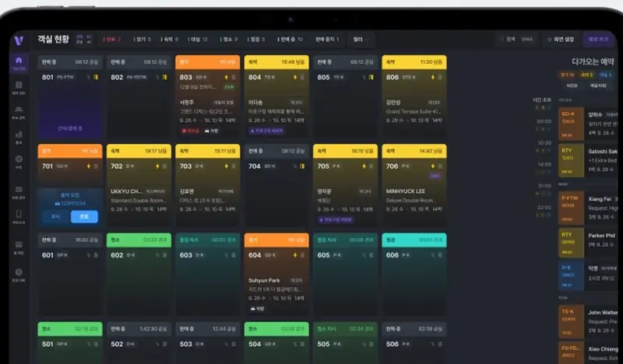Image resolution: width=623 pixels, height=364 pixels.
Task: Jump to 14:00 on the timeline
Action: tap(544, 164)
